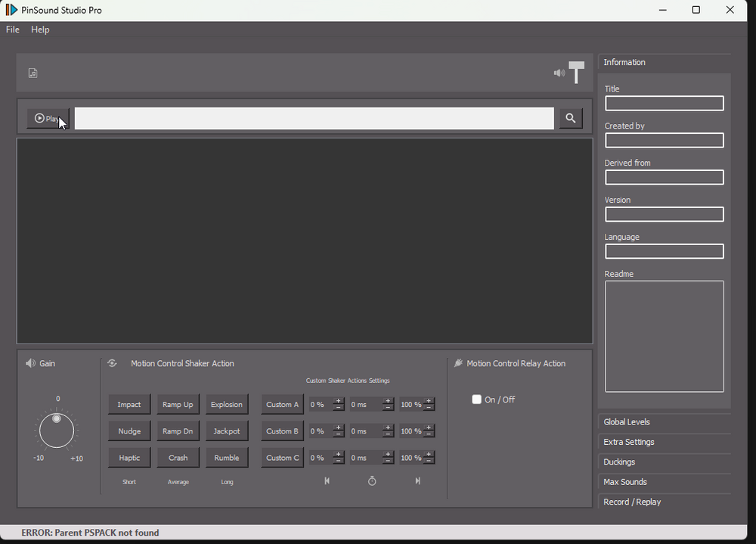The width and height of the screenshot is (756, 544).
Task: Click the music file icon in top bar
Action: click(x=33, y=73)
